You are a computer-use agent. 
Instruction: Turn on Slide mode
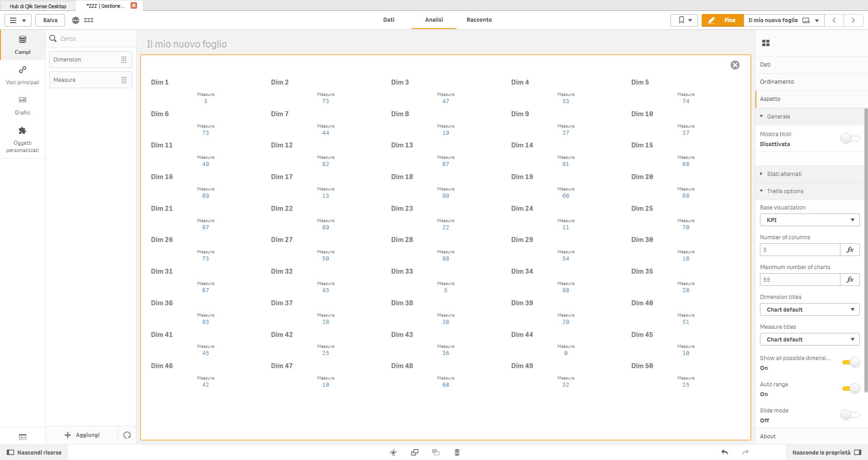(x=850, y=415)
